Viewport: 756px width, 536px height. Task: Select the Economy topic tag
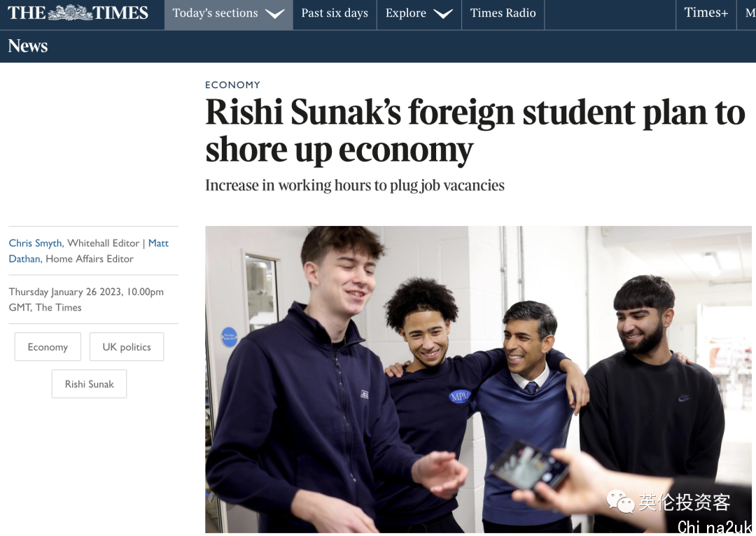coord(48,346)
